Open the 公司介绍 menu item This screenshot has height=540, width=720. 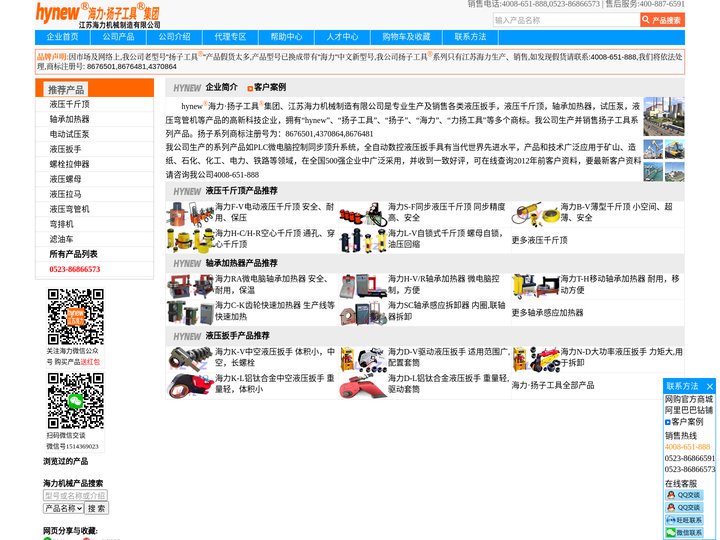click(x=174, y=37)
